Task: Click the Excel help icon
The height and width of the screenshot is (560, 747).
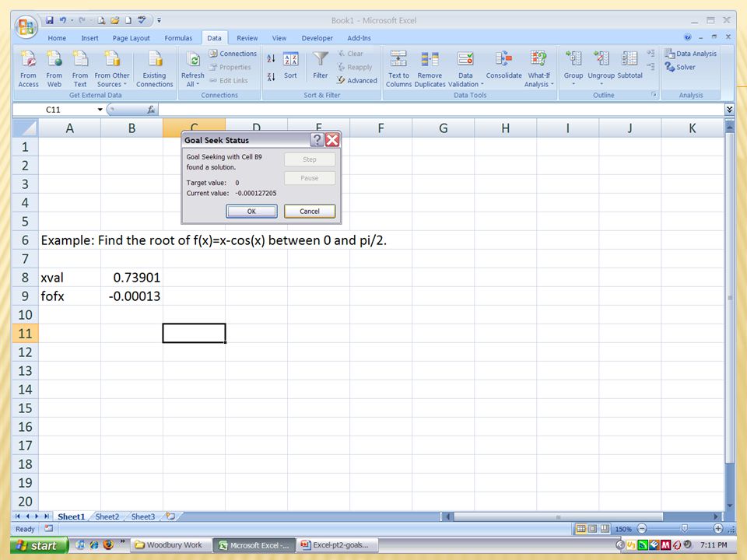Action: (687, 37)
